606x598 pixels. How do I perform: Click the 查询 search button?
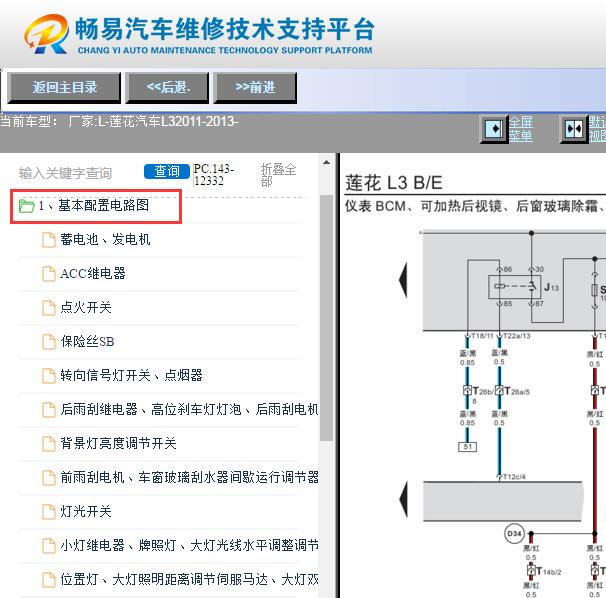167,171
